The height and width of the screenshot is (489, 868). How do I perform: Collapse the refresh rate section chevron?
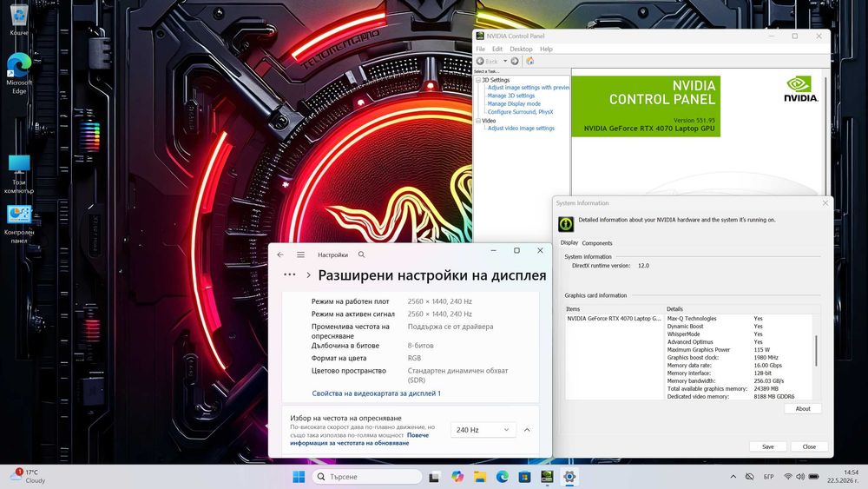(527, 430)
